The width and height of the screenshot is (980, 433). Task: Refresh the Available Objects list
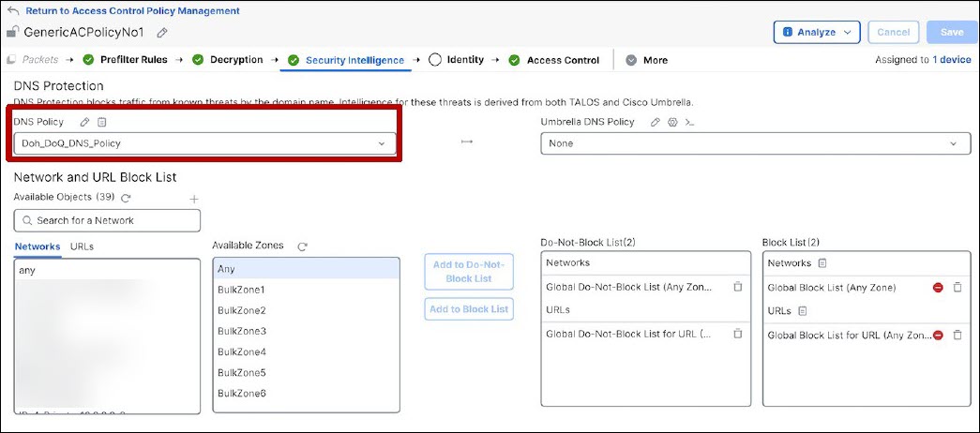coord(126,198)
